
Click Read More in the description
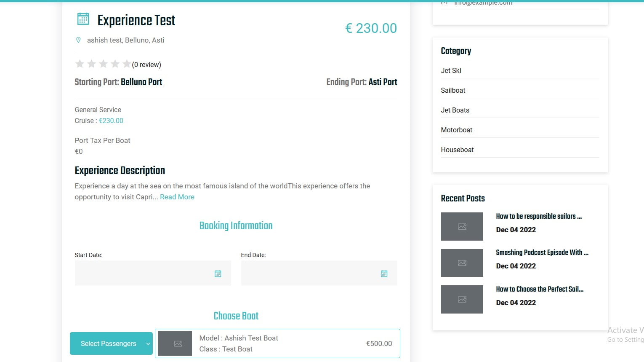click(x=177, y=197)
